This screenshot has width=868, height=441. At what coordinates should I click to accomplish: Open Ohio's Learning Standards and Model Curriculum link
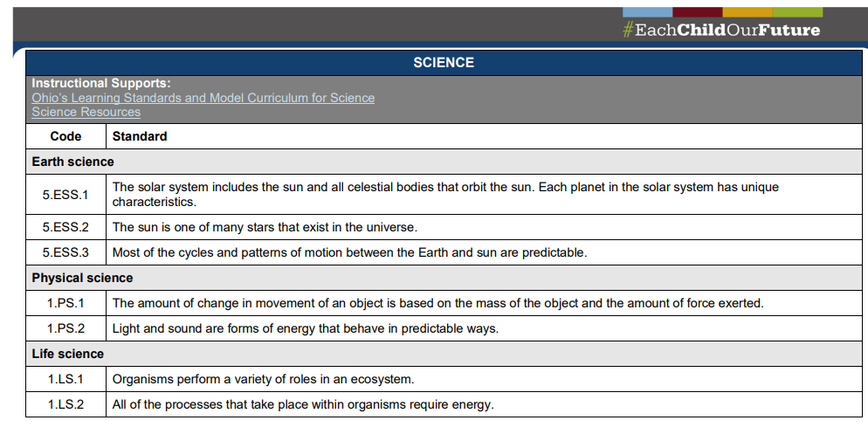click(203, 98)
